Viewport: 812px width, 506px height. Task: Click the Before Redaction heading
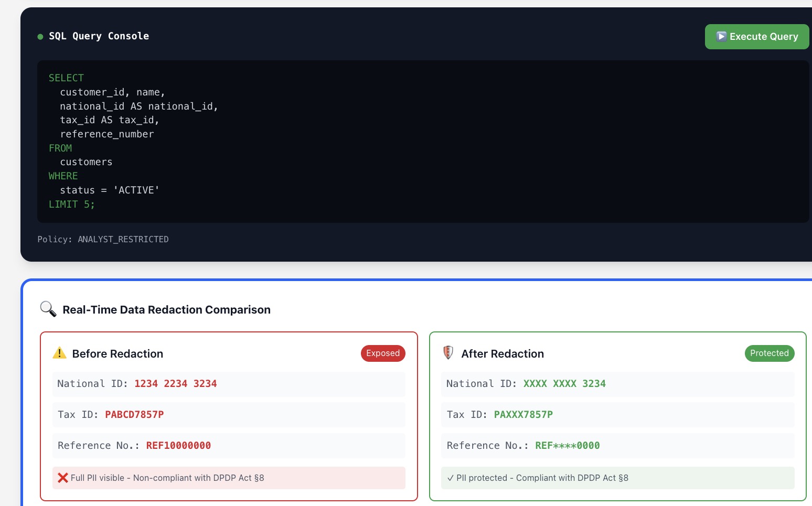point(117,353)
